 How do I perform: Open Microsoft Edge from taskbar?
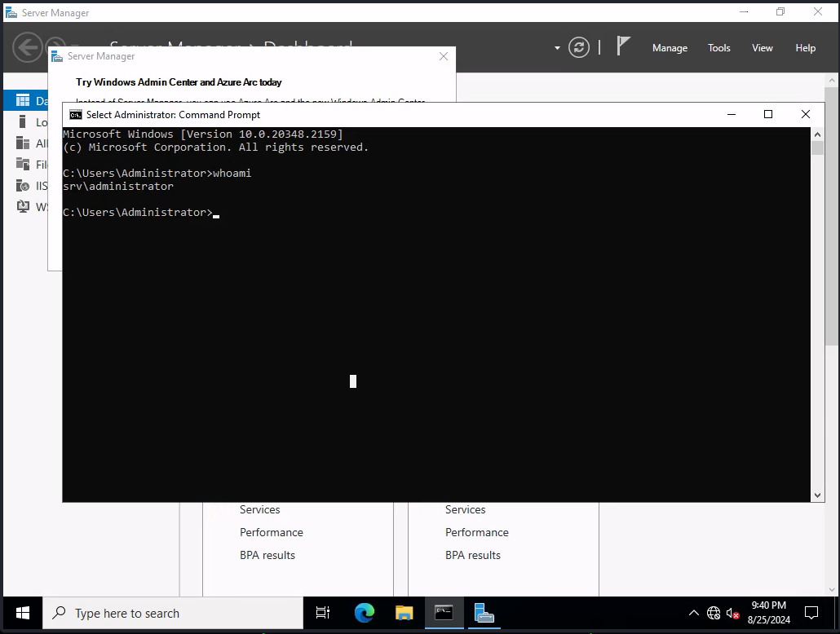pos(364,613)
